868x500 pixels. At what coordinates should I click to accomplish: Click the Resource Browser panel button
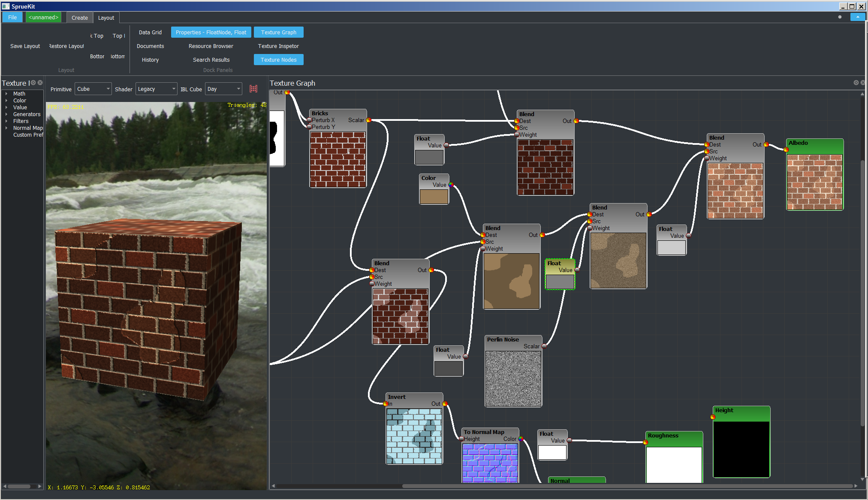pos(211,46)
